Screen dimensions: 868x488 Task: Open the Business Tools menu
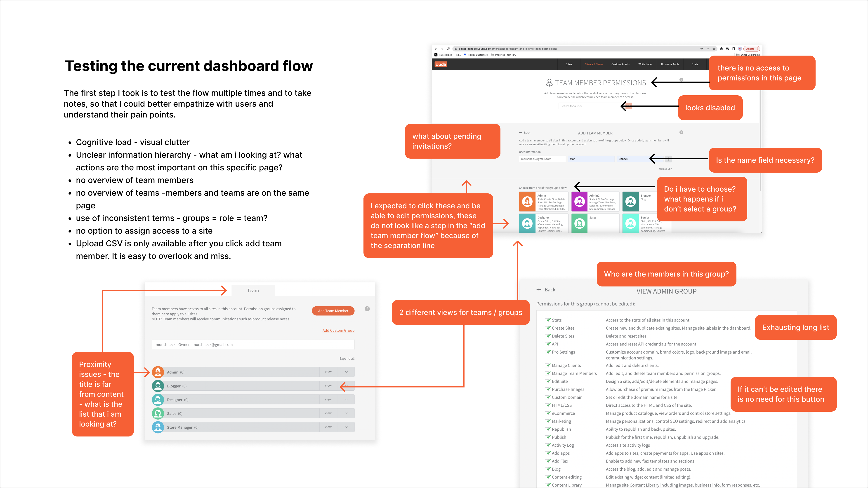pos(670,64)
